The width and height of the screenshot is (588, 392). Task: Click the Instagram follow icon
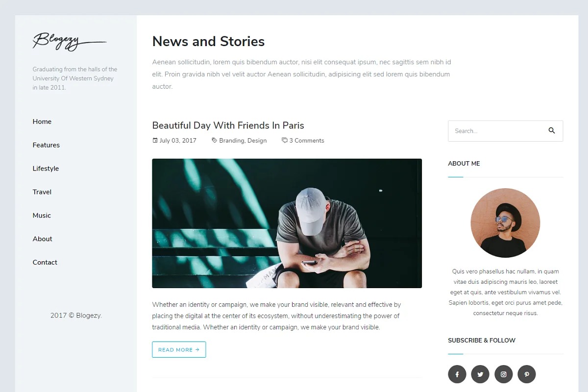point(503,374)
